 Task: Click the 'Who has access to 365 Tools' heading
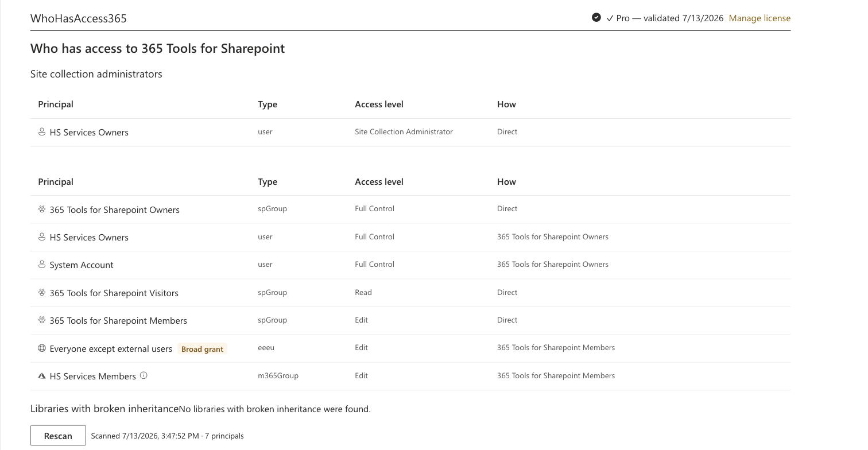click(158, 48)
